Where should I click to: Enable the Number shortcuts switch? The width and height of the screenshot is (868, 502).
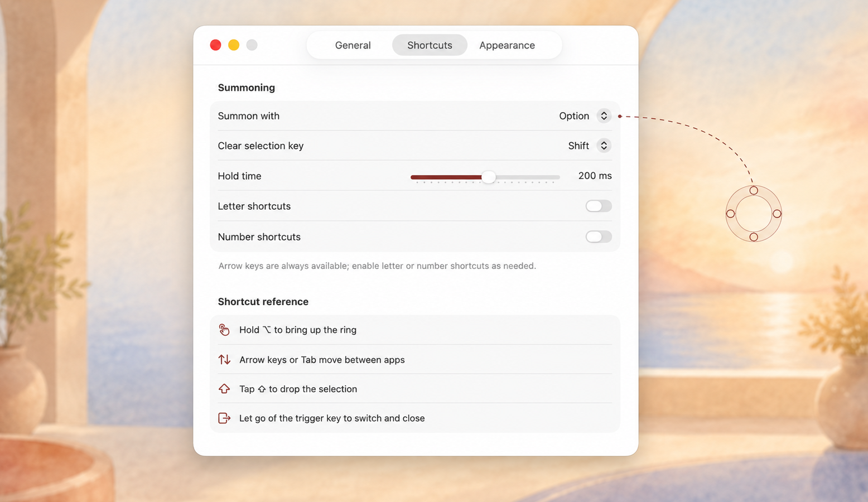[599, 237]
